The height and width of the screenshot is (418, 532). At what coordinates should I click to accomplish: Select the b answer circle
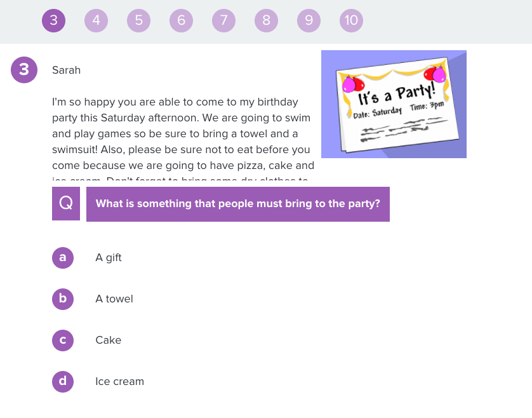pyautogui.click(x=63, y=299)
